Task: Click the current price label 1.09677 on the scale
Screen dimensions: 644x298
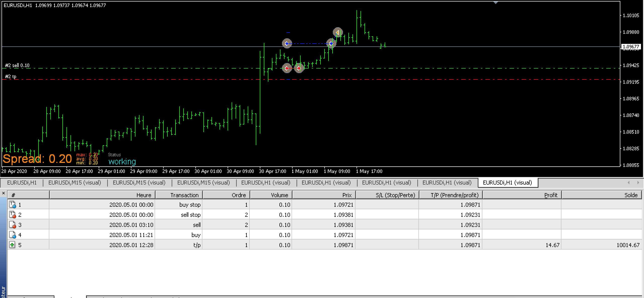Action: point(631,47)
